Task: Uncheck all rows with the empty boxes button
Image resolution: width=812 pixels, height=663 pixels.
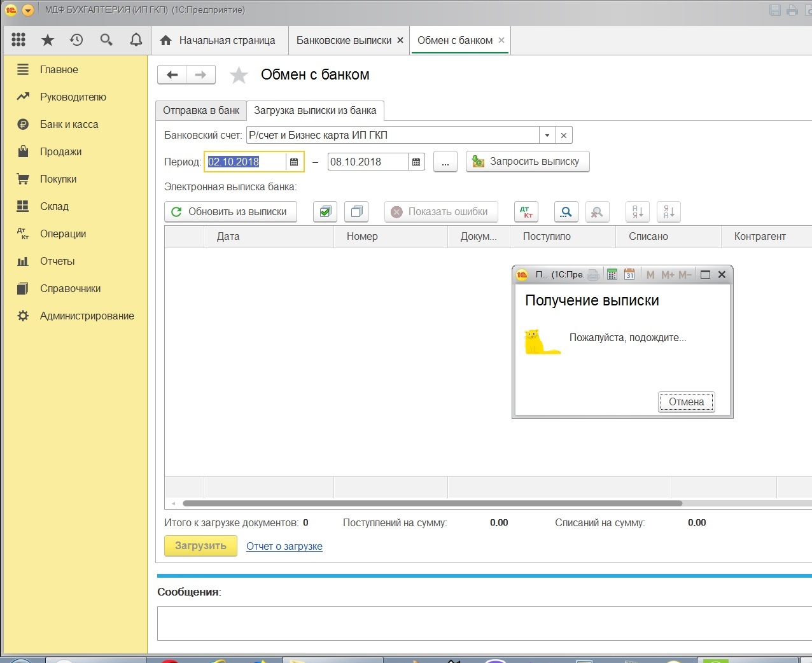Action: point(356,212)
